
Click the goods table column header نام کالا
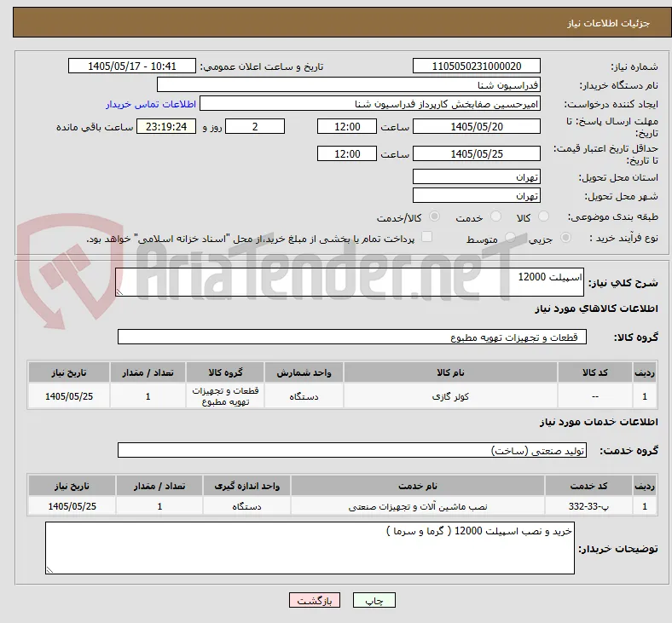tap(450, 372)
